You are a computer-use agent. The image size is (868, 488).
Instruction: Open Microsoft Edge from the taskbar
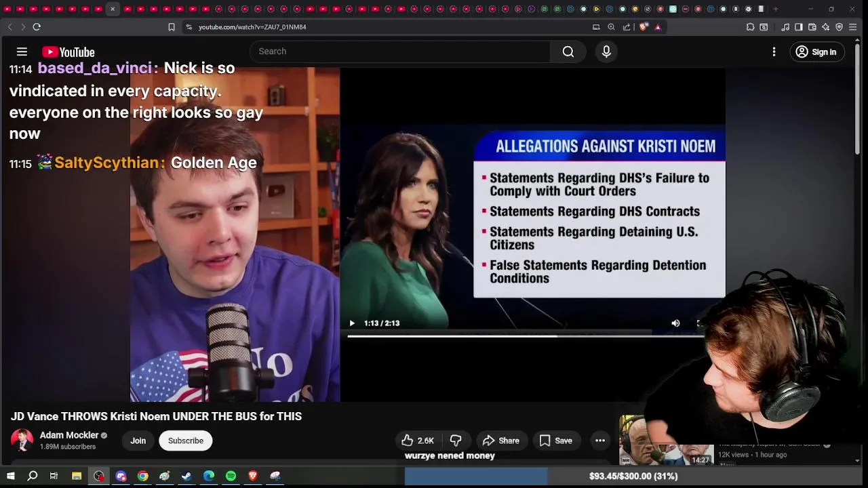(209, 476)
